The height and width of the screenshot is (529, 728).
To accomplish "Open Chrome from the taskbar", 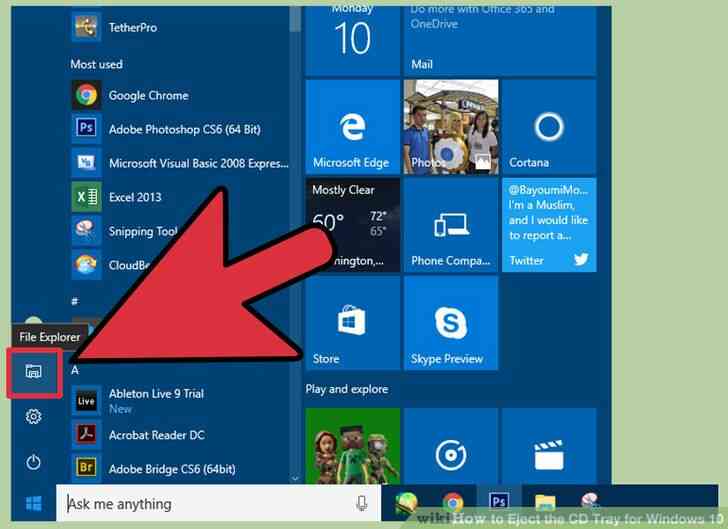I will [453, 503].
